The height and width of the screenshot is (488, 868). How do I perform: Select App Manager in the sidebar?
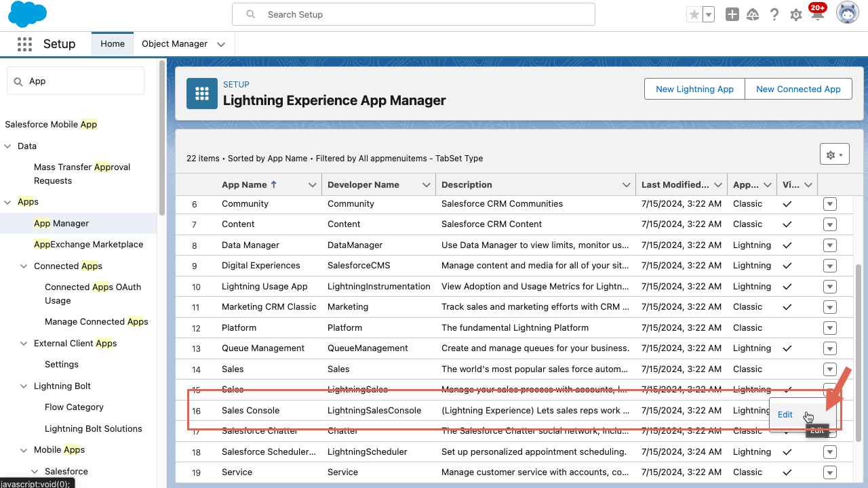(x=62, y=224)
